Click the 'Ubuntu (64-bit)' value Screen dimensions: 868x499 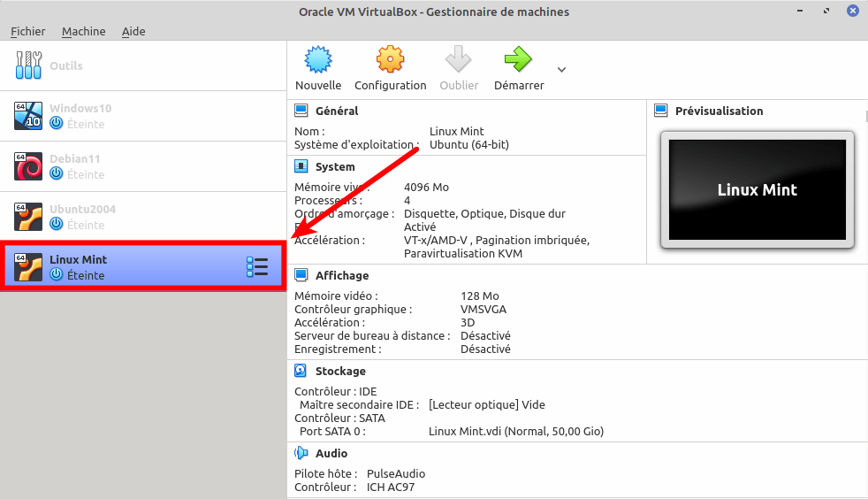coord(468,144)
